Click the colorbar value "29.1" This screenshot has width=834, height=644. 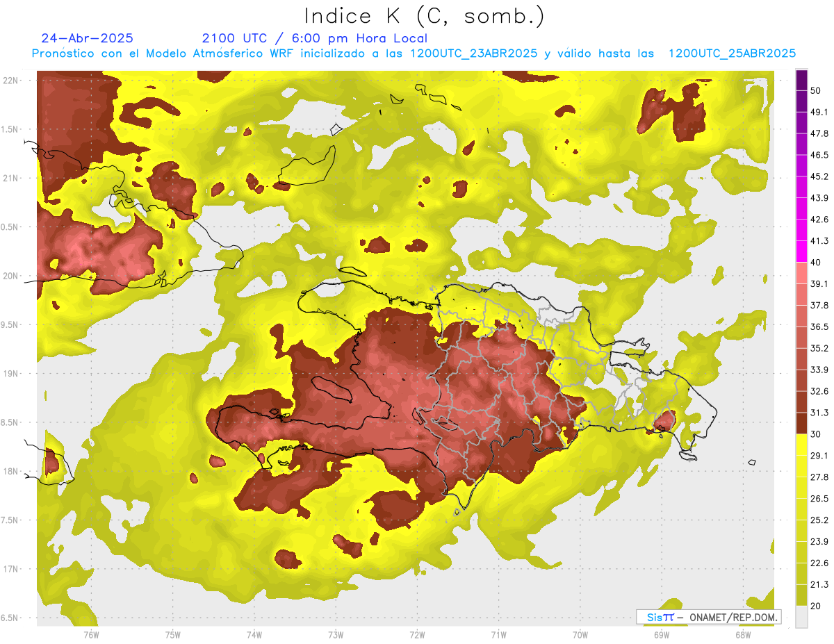[819, 456]
